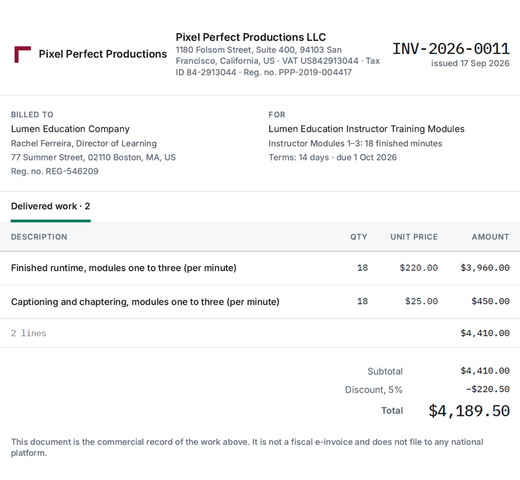This screenshot has height=480, width=520.
Task: Click unit price $220.00
Action: [x=419, y=268]
